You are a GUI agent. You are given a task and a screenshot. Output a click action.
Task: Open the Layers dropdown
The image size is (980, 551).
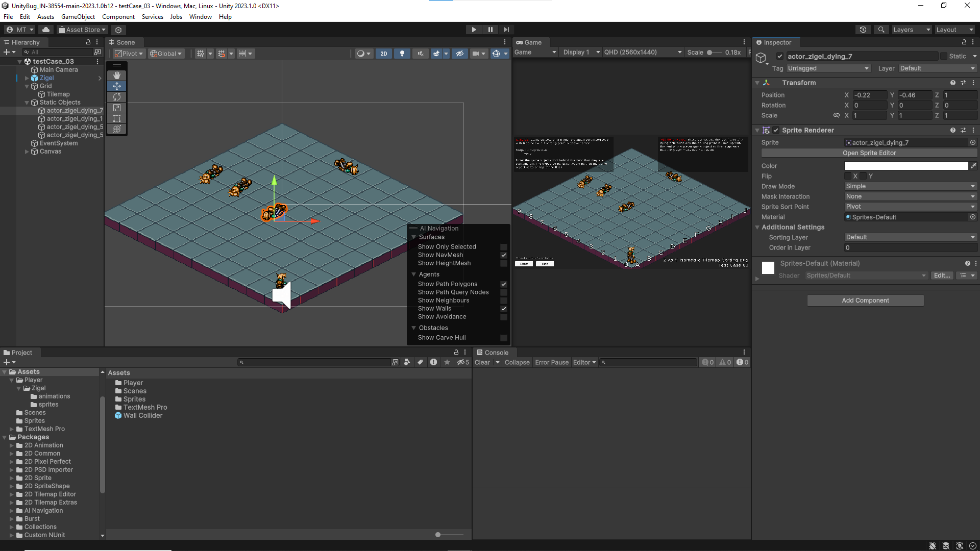[912, 30]
